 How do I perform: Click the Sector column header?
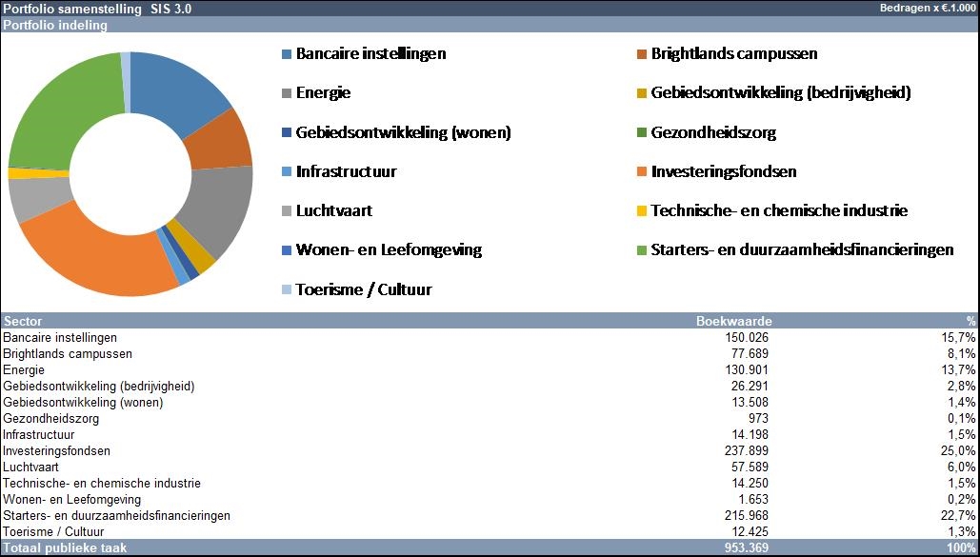23,322
